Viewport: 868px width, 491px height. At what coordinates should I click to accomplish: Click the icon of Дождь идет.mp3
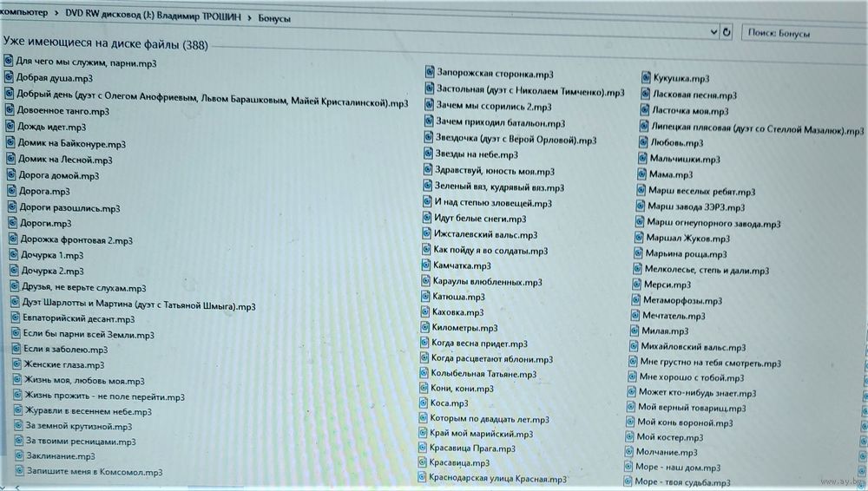pos(10,126)
